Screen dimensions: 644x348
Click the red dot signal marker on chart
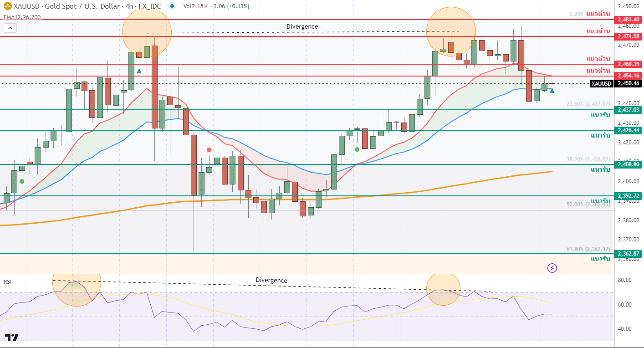click(209, 149)
